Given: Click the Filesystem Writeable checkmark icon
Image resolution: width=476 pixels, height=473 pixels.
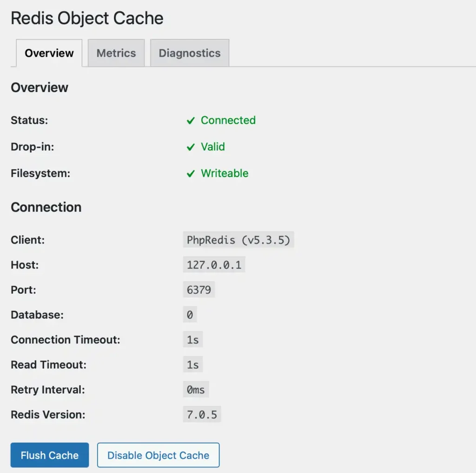Looking at the screenshot, I should [191, 174].
